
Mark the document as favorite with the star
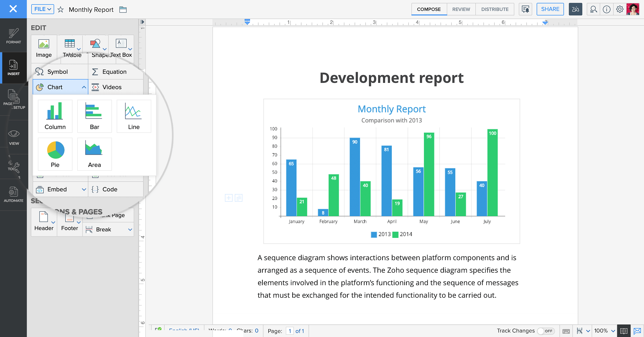(x=61, y=9)
